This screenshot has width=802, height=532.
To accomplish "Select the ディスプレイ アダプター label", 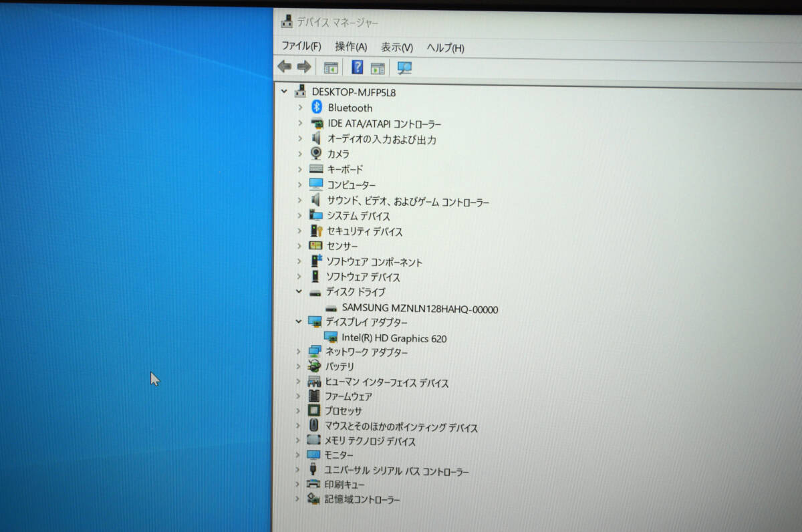I will point(366,322).
